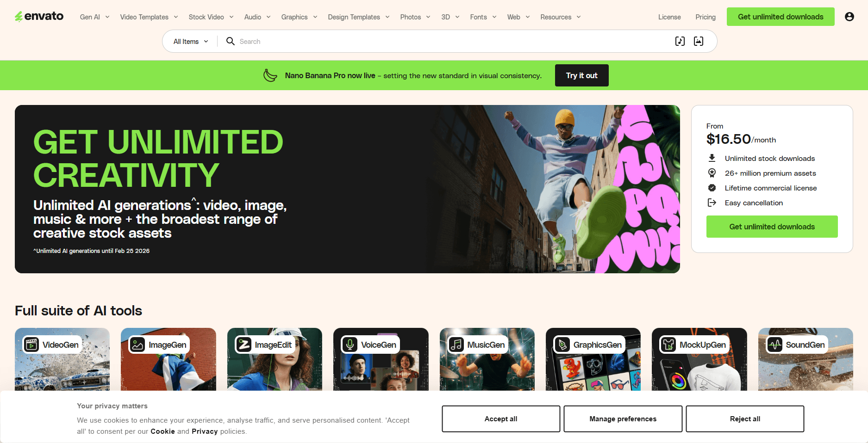Image resolution: width=868 pixels, height=443 pixels.
Task: Click Get unlimited downloads in pricing card
Action: tap(772, 227)
